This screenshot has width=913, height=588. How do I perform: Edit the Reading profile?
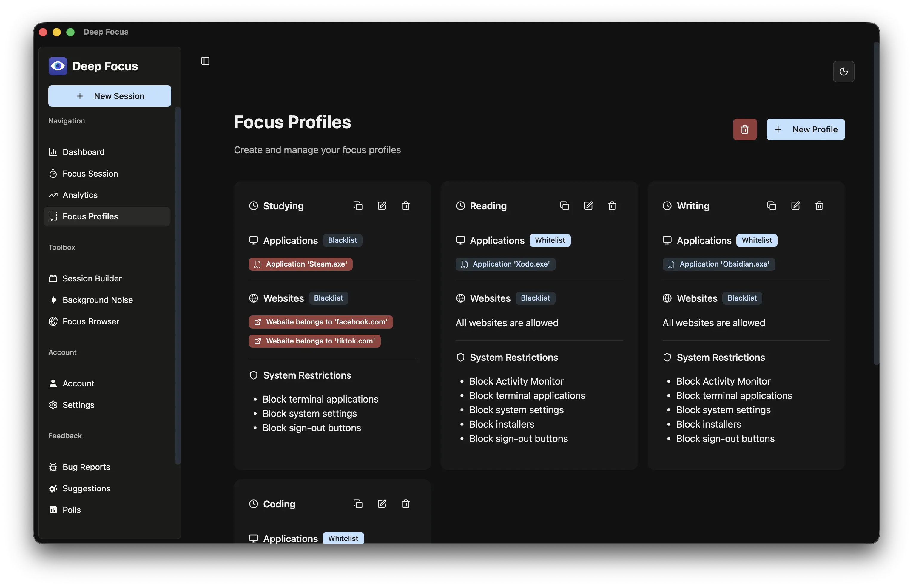coord(588,206)
